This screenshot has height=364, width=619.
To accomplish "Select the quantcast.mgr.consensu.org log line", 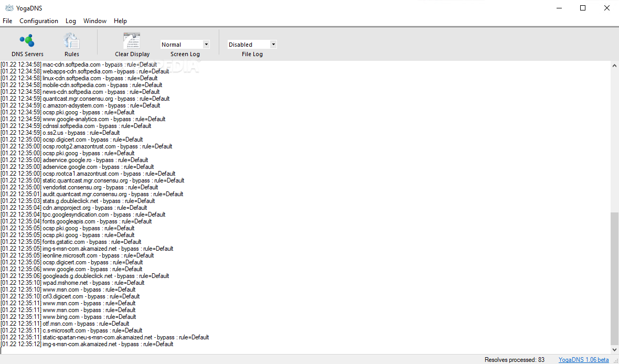I will pos(86,99).
